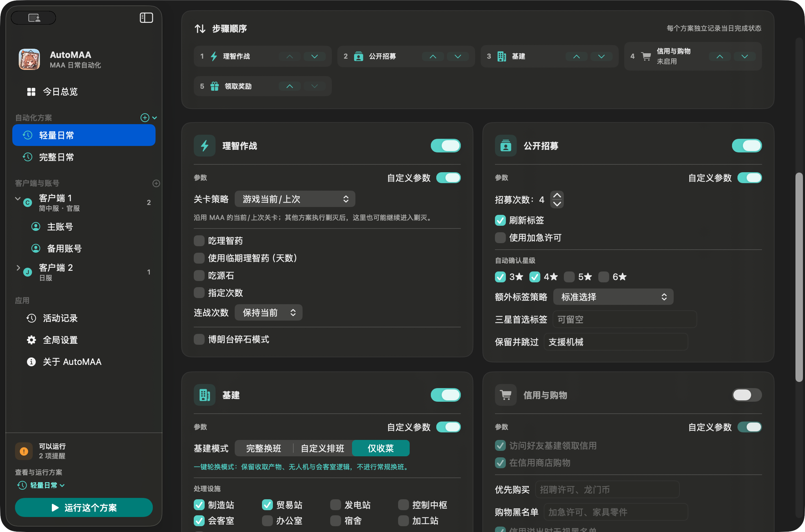The width and height of the screenshot is (805, 532).
Task: Expand the 客户端 2 tree
Action: (18, 268)
